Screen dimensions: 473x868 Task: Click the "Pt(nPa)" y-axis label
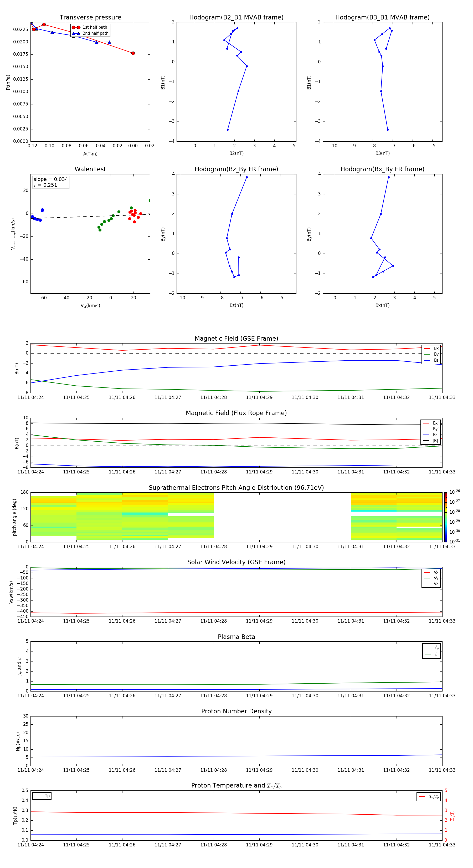[x=8, y=82]
